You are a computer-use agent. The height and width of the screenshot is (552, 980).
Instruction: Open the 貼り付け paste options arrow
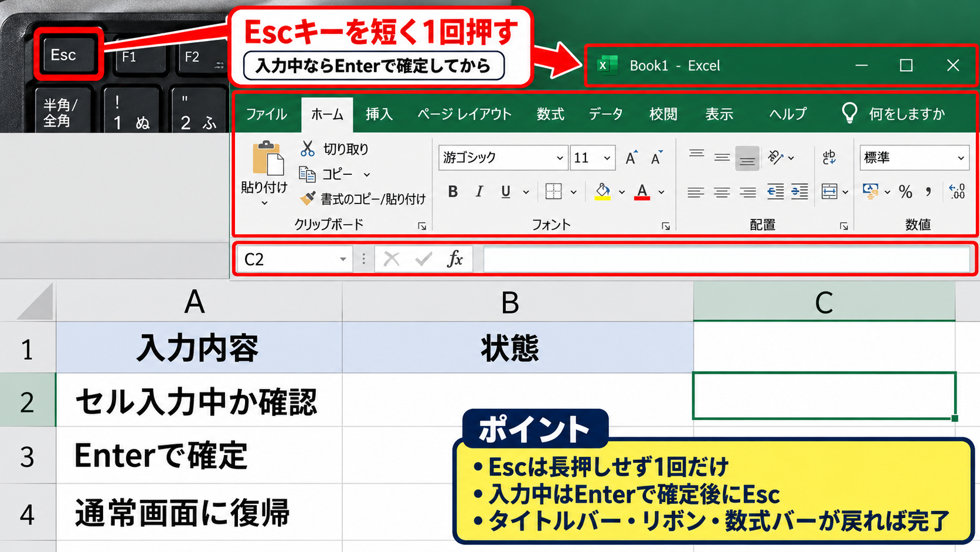264,203
